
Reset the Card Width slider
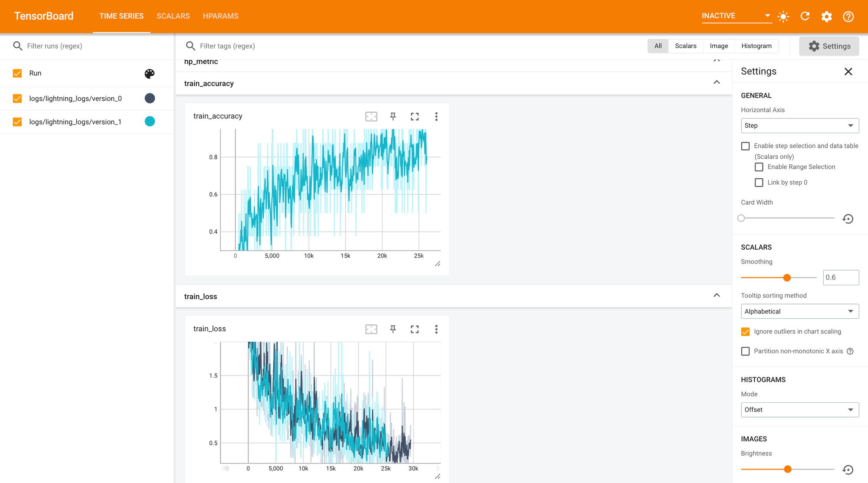(x=848, y=219)
